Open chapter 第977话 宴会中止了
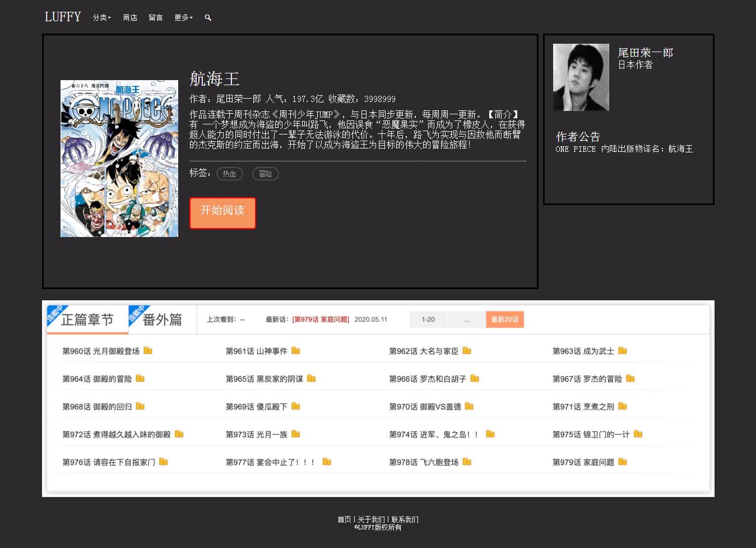This screenshot has height=548, width=756. [271, 463]
